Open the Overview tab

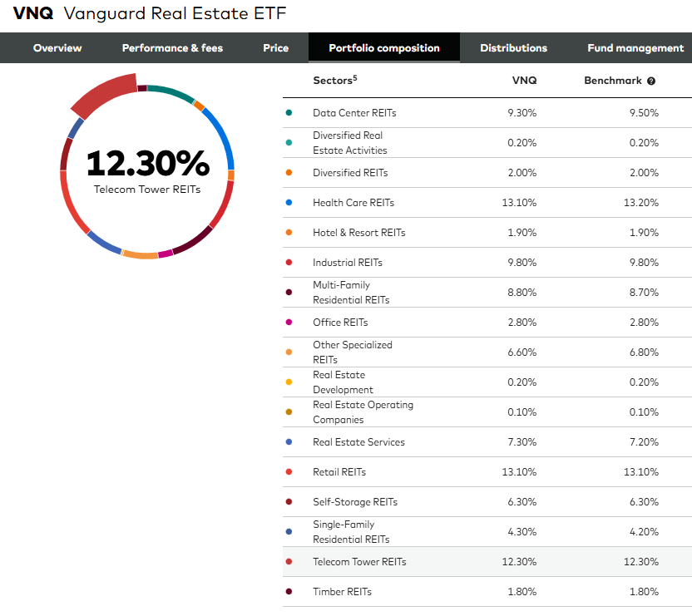[57, 47]
